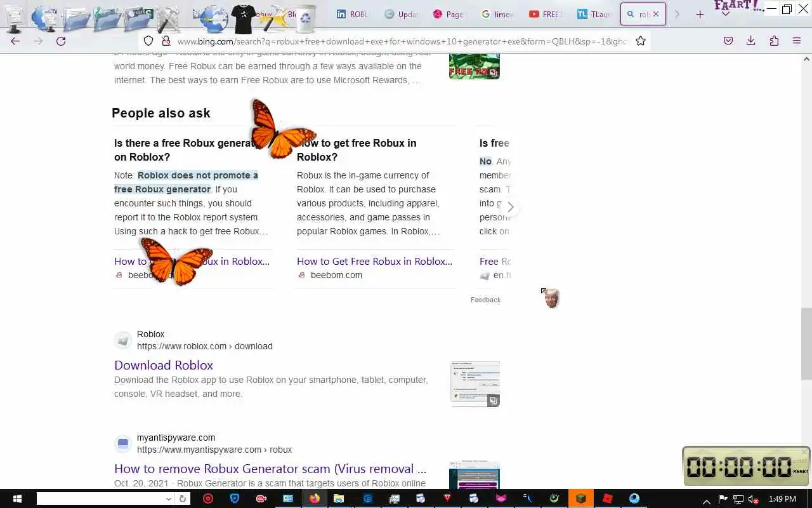Click the Minecraft block taskbar icon
The width and height of the screenshot is (812, 508).
(581, 498)
